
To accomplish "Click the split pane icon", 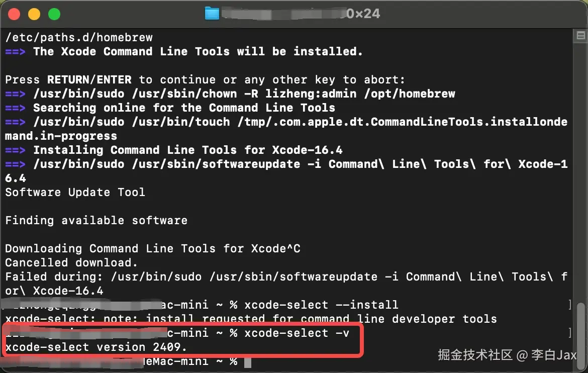I will pyautogui.click(x=581, y=36).
